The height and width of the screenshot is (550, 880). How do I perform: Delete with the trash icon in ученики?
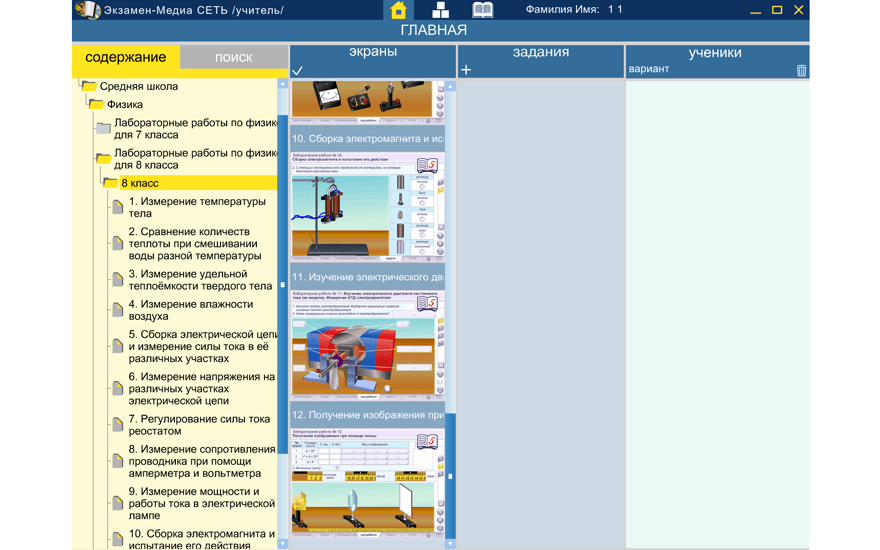click(801, 70)
